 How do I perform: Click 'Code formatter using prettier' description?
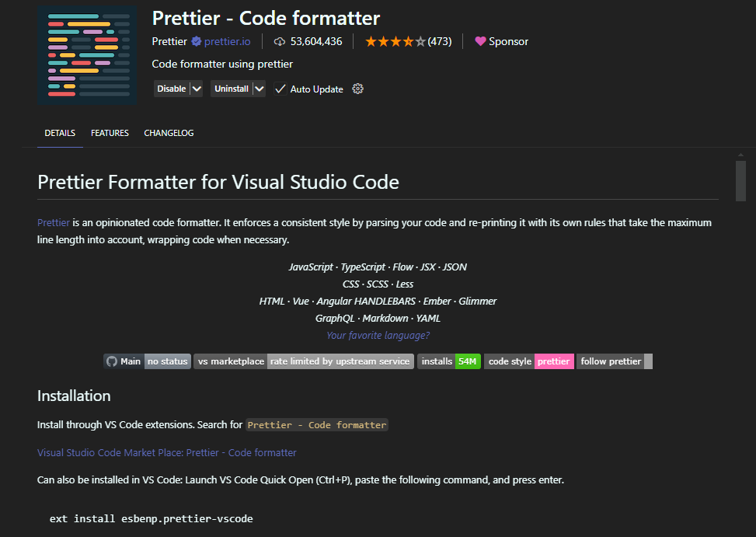222,64
